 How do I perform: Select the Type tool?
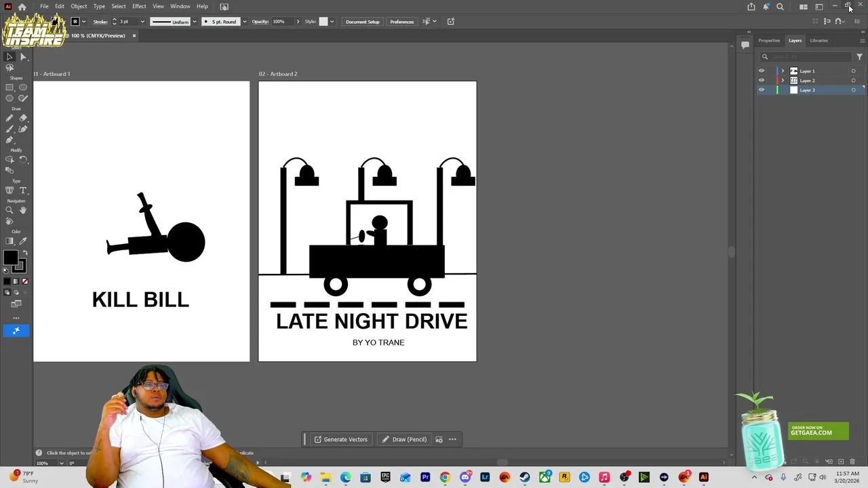tap(23, 190)
